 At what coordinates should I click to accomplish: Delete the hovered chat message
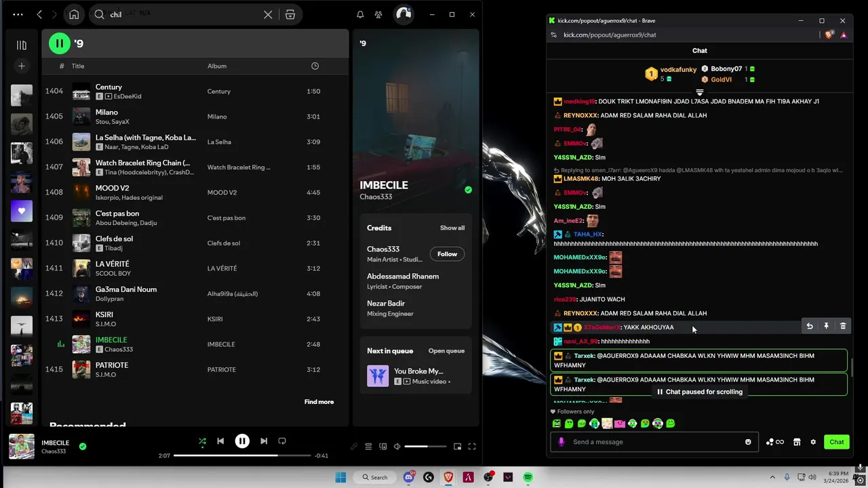[843, 326]
